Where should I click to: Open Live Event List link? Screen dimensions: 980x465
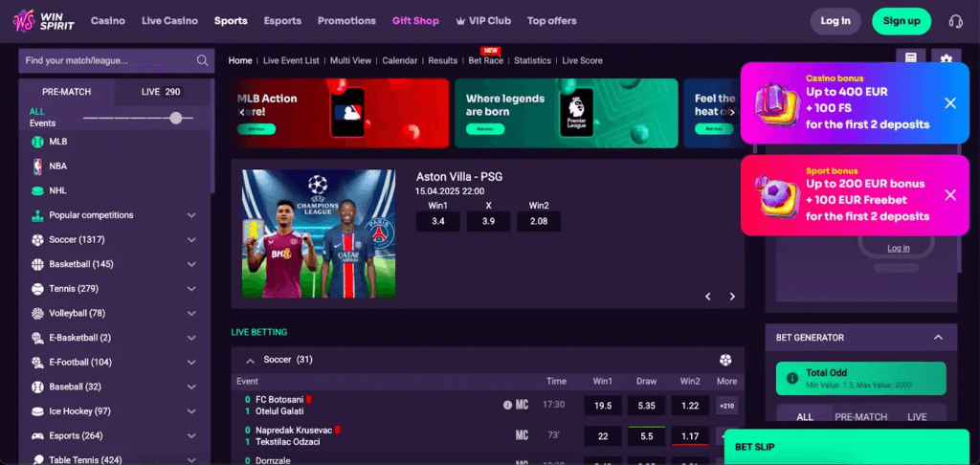pyautogui.click(x=291, y=60)
